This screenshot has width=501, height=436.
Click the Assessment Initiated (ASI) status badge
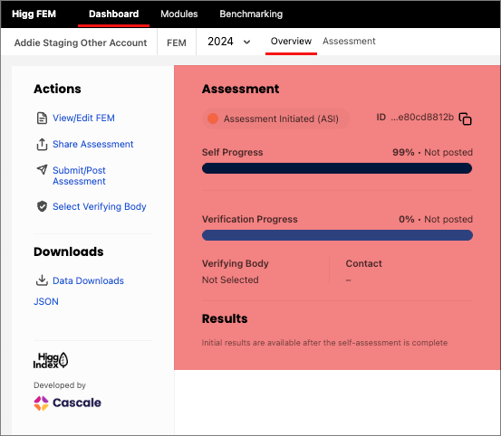276,118
